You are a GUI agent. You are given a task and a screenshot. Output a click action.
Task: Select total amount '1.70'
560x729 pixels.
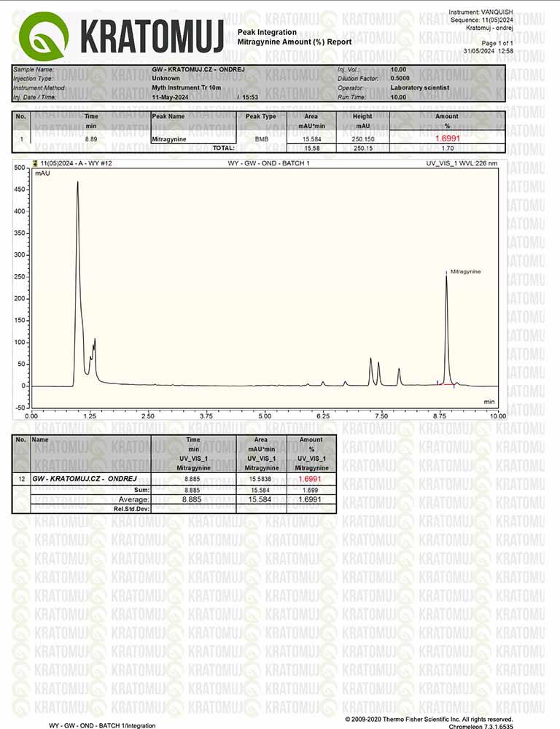(448, 148)
